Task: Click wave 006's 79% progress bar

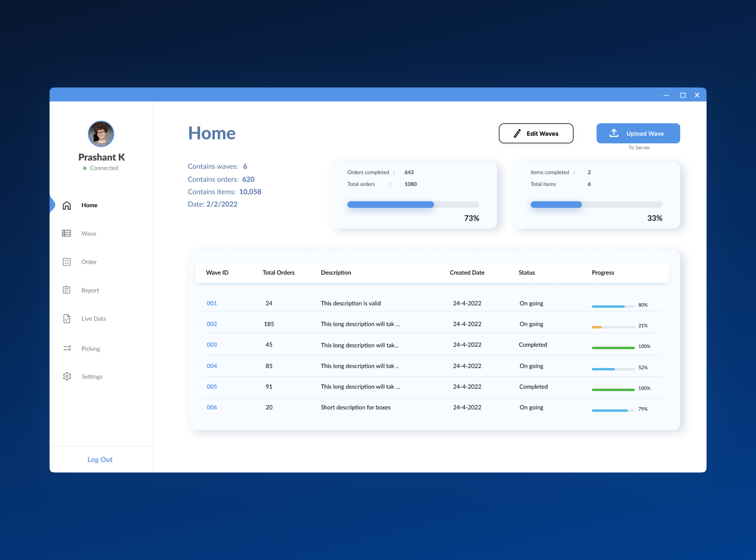Action: (613, 411)
